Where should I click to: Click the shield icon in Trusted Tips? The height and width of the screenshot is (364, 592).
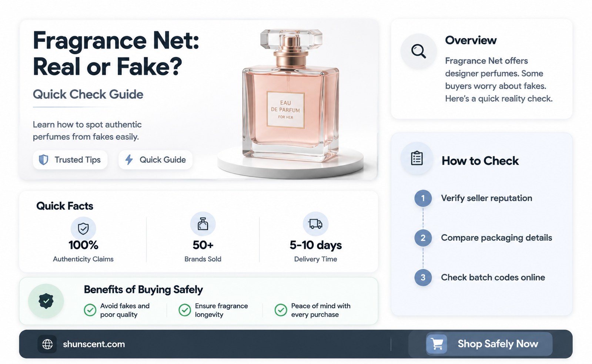pos(44,160)
